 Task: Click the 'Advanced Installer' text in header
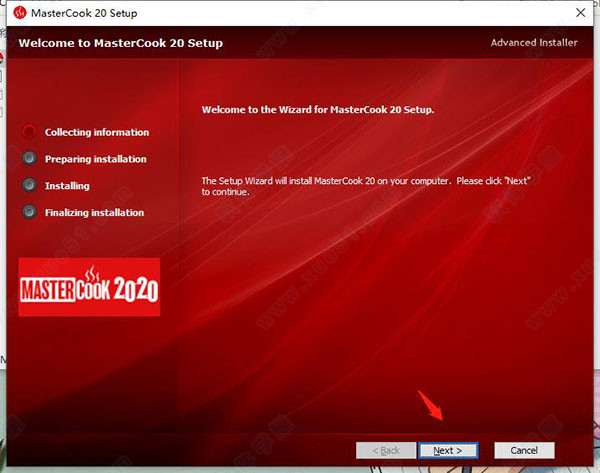[x=534, y=42]
